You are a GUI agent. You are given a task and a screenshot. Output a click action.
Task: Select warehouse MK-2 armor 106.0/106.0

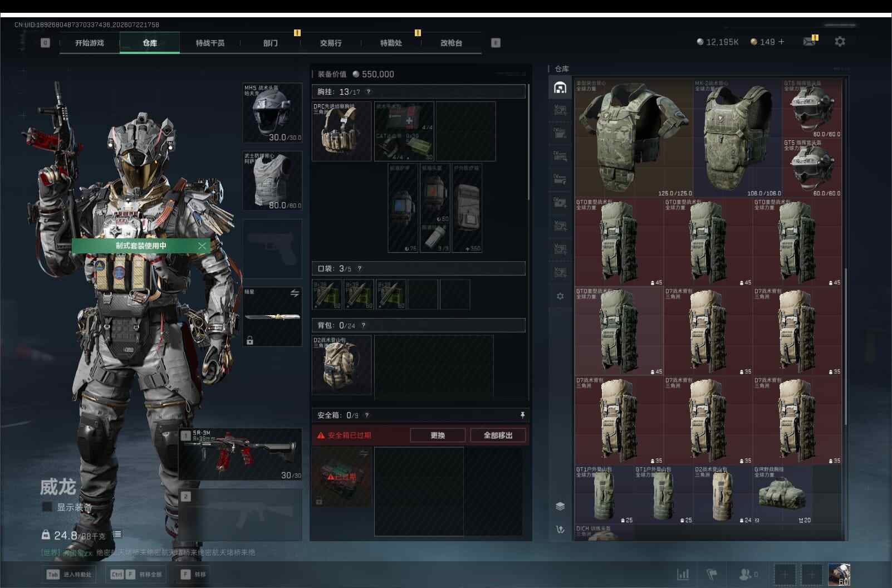(737, 138)
